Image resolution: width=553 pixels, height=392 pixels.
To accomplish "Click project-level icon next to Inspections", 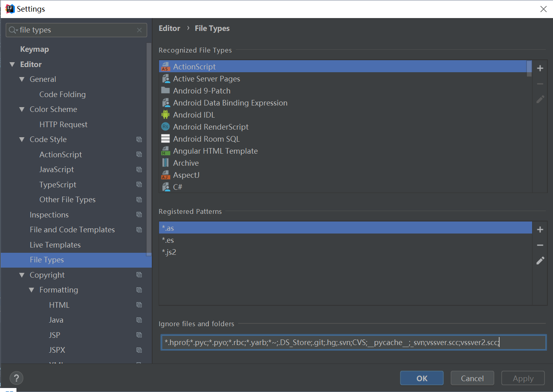I will coord(139,215).
